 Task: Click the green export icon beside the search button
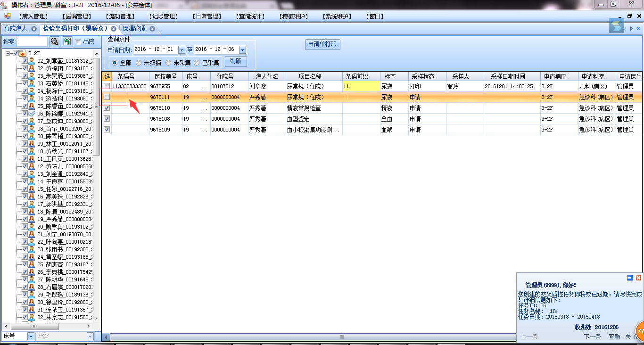pos(67,41)
